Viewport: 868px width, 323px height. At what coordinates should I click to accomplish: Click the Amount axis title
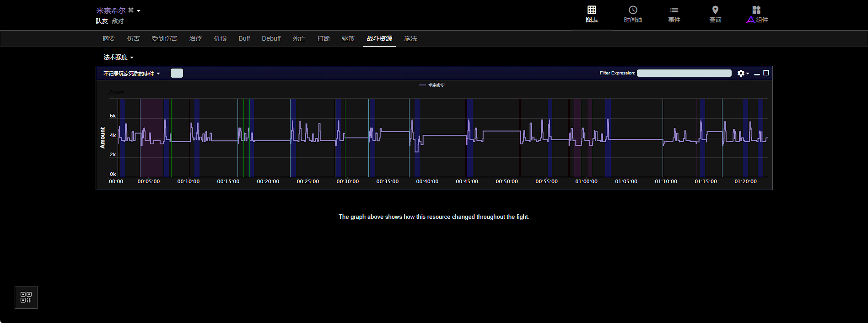[x=102, y=138]
